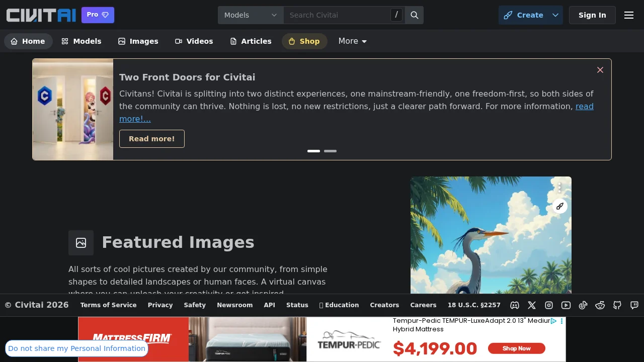Dismiss the Two Front Doors announcement
This screenshot has width=644, height=362.
click(x=600, y=70)
